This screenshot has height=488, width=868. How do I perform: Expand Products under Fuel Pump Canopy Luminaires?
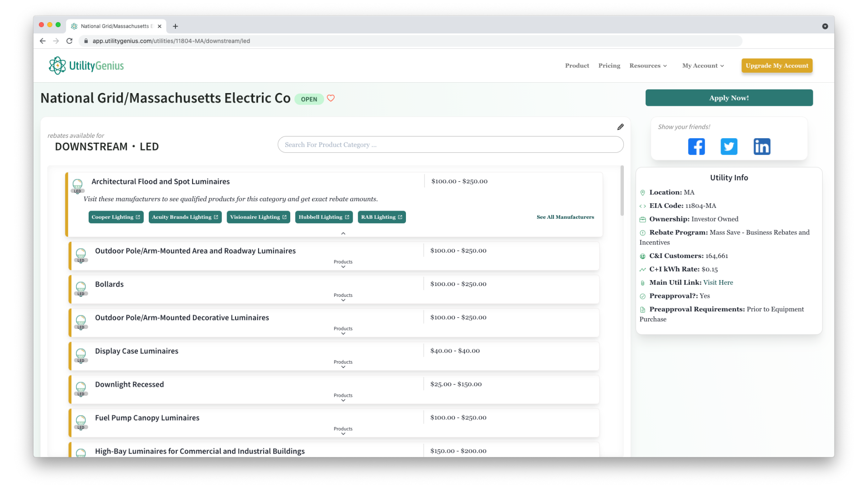click(x=343, y=431)
